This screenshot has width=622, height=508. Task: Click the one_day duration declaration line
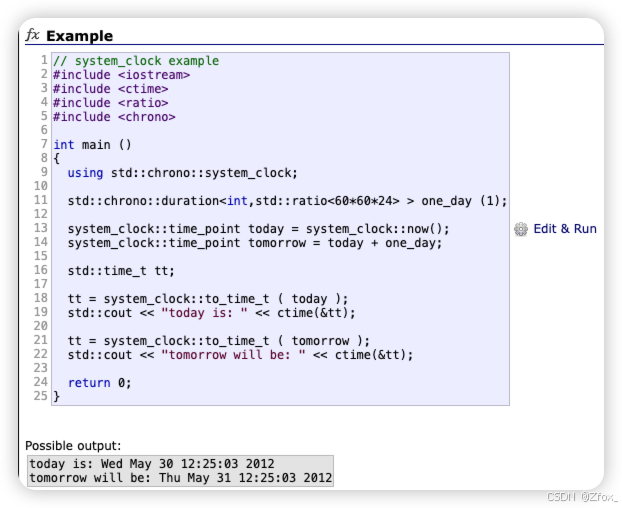[287, 201]
